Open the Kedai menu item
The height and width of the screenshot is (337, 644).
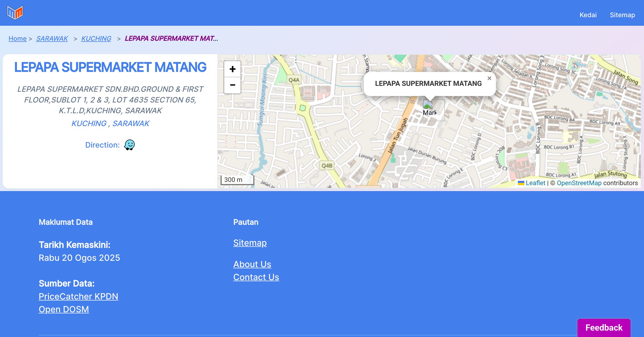click(588, 15)
